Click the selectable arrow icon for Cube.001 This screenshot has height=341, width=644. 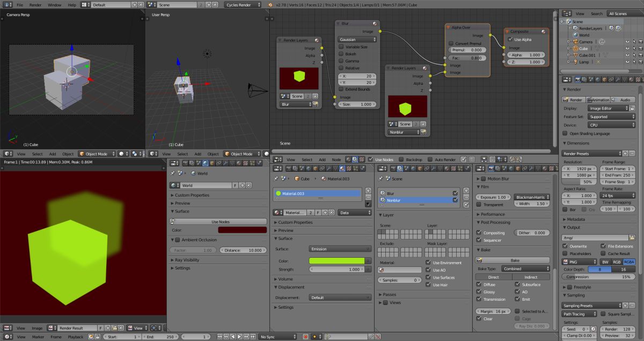[634, 55]
